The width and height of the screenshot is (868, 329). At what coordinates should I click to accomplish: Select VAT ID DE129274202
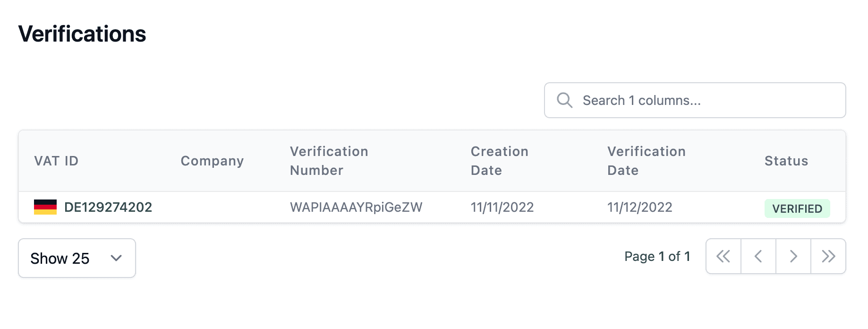point(108,207)
